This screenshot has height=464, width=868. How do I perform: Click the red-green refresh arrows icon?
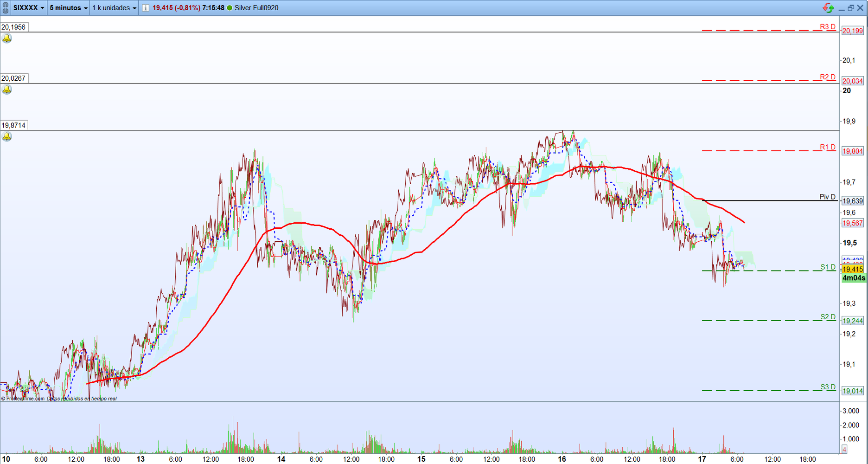828,8
